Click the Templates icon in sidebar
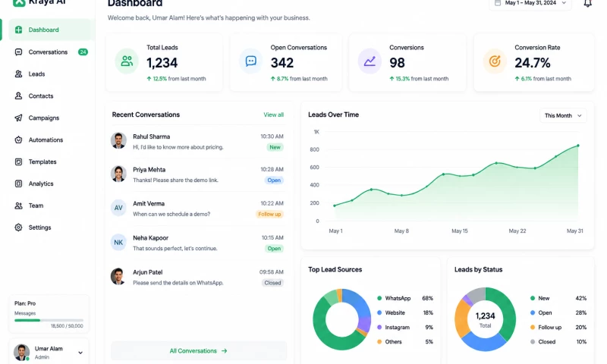The width and height of the screenshot is (607, 364). (x=18, y=162)
